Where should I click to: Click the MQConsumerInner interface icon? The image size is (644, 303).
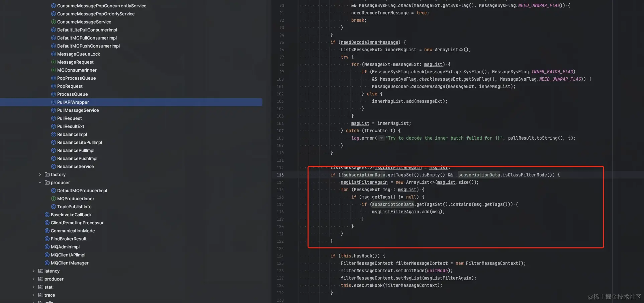coord(54,70)
